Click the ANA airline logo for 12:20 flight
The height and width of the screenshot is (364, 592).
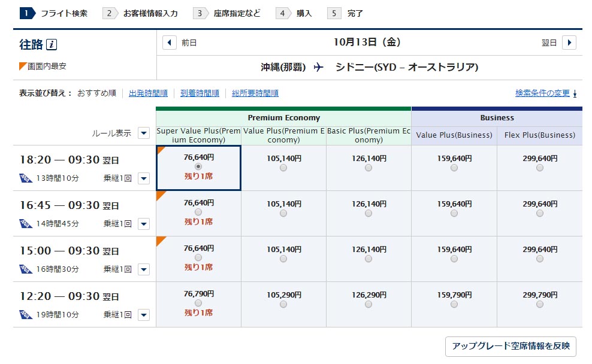pyautogui.click(x=26, y=314)
